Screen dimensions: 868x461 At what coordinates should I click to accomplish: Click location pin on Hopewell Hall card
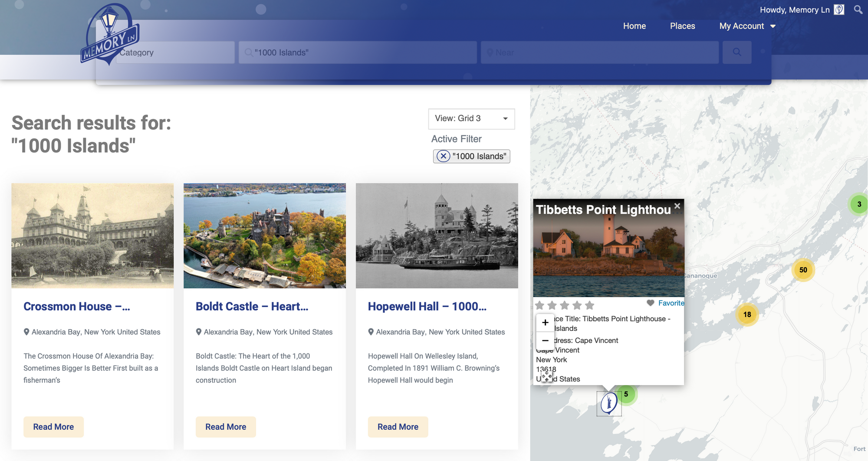point(371,332)
